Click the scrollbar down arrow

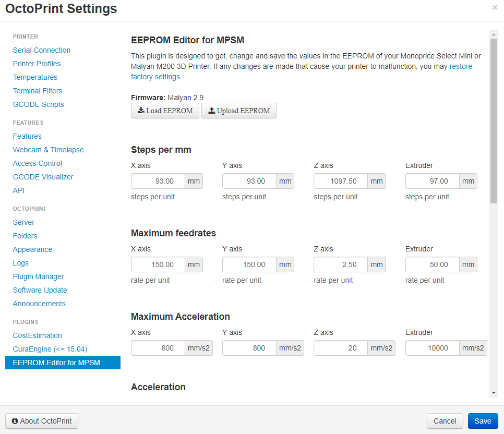(494, 393)
